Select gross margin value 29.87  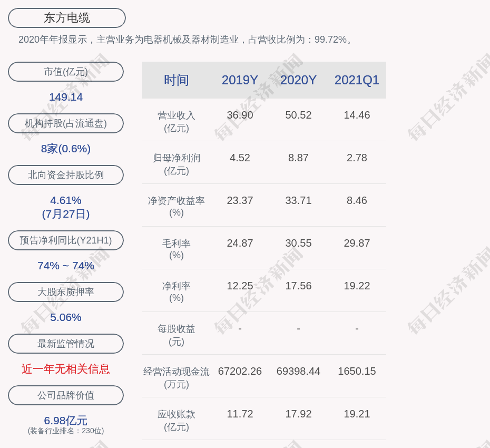pyautogui.click(x=357, y=243)
